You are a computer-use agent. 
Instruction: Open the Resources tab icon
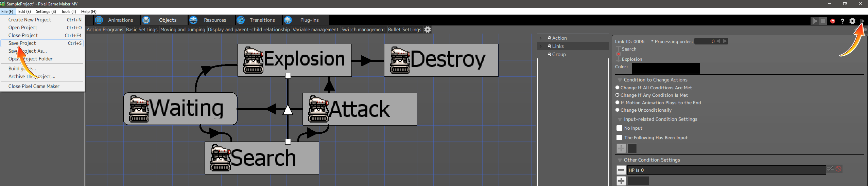[193, 20]
